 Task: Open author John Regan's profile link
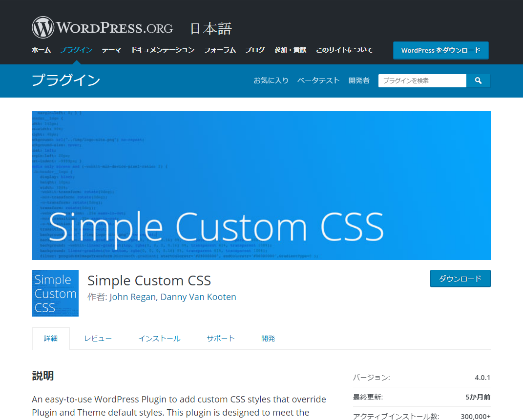coord(133,297)
